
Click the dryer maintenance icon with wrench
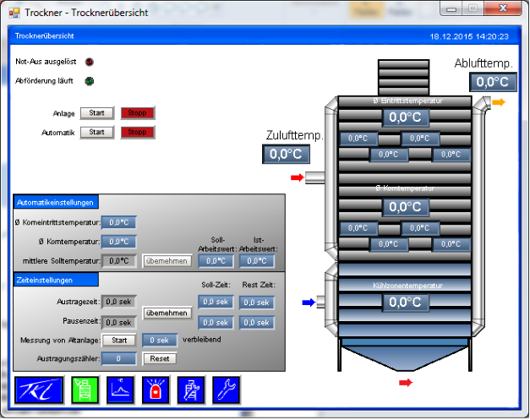191,390
